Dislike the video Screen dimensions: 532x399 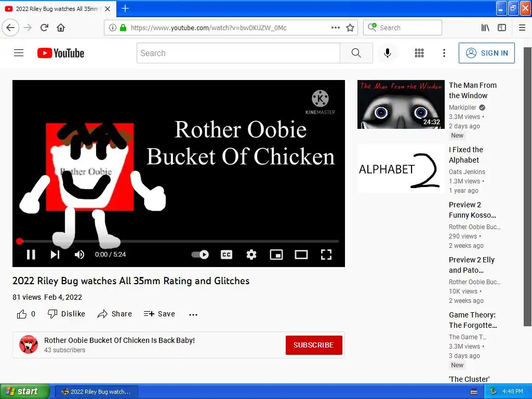click(x=66, y=314)
